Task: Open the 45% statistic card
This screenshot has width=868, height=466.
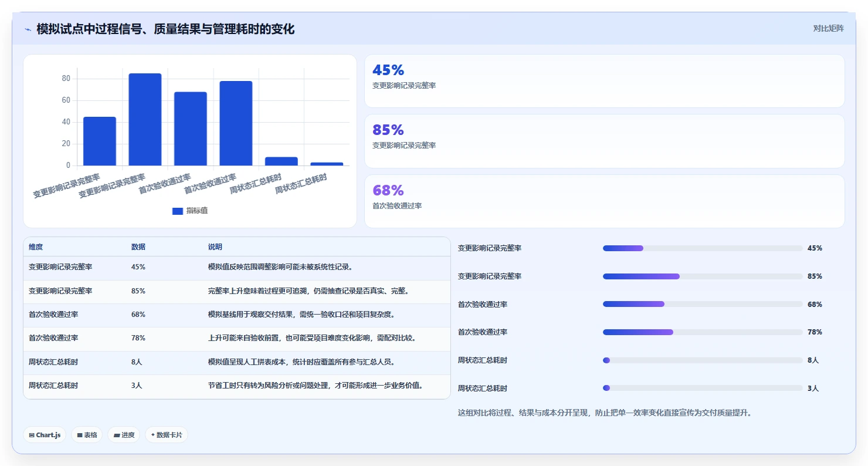Action: coord(605,81)
